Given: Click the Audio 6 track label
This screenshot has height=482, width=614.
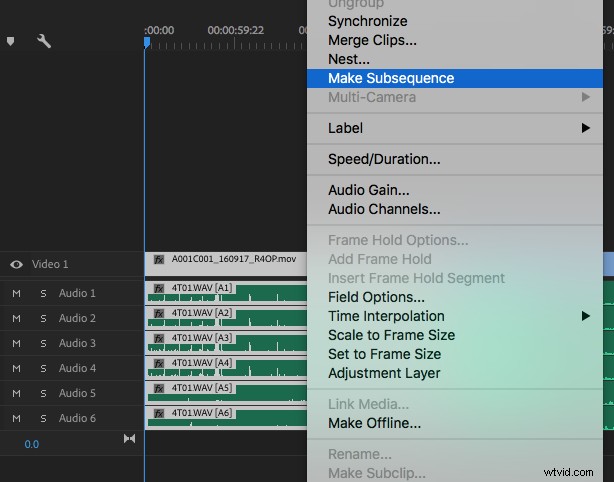Looking at the screenshot, I should (x=77, y=419).
